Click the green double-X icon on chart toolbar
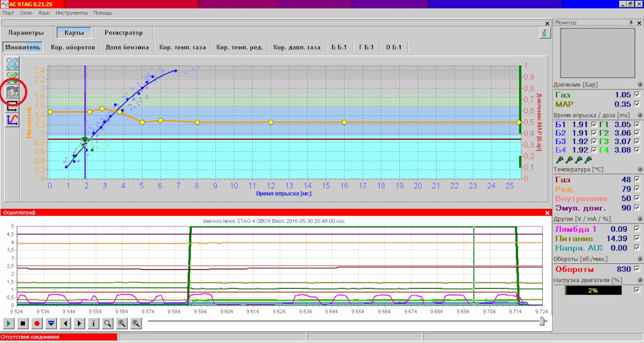The image size is (644, 343). tap(12, 77)
